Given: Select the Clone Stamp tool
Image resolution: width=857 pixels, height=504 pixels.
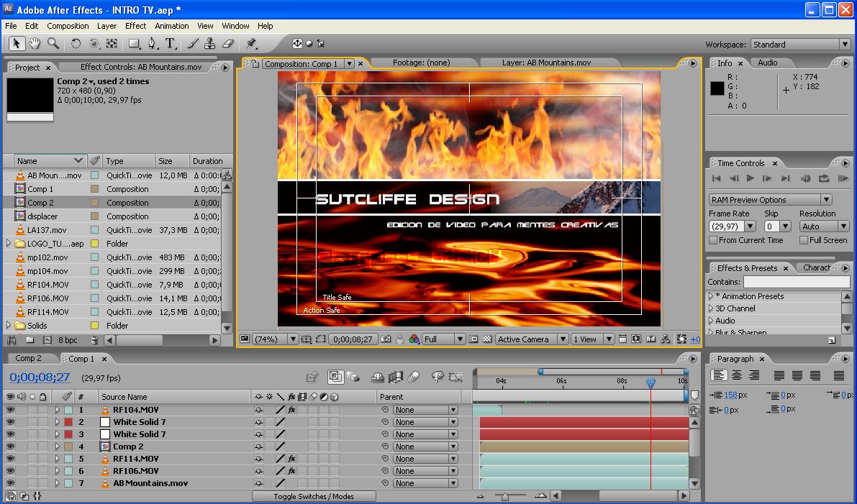Looking at the screenshot, I should pos(210,44).
